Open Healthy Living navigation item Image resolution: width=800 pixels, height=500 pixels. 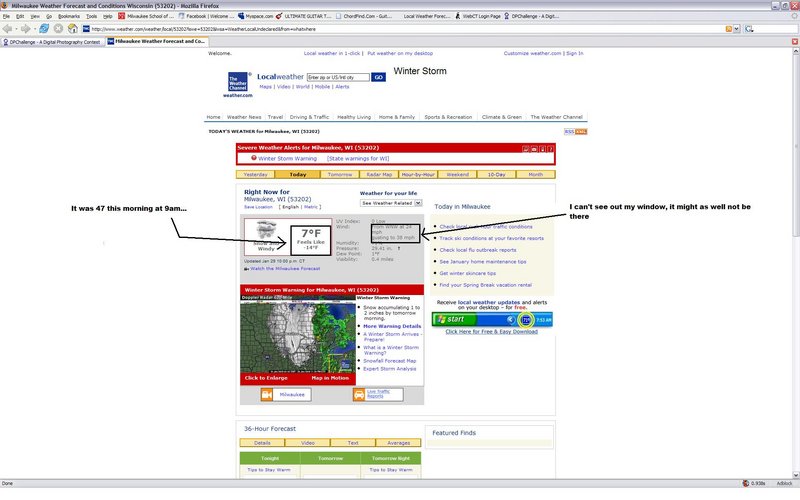pos(354,117)
